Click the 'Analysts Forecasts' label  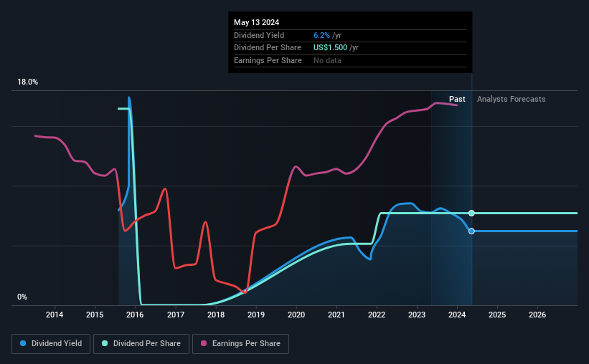coord(512,99)
